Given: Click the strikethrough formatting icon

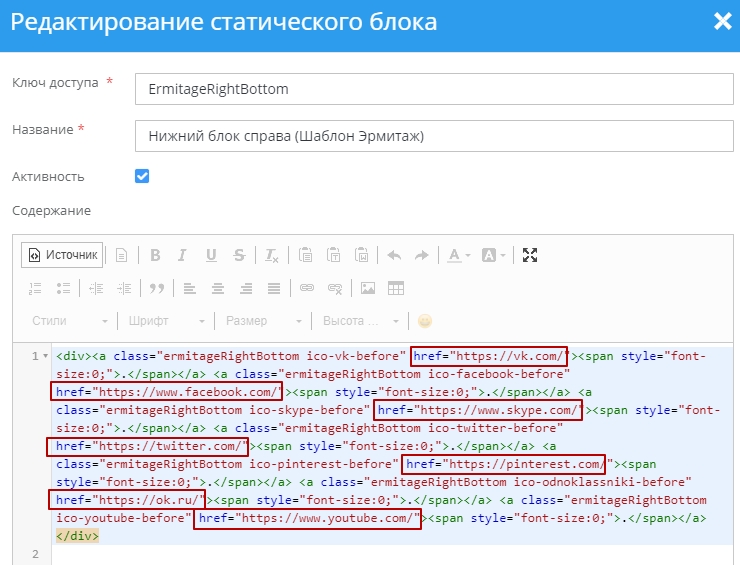Looking at the screenshot, I should pos(239,255).
